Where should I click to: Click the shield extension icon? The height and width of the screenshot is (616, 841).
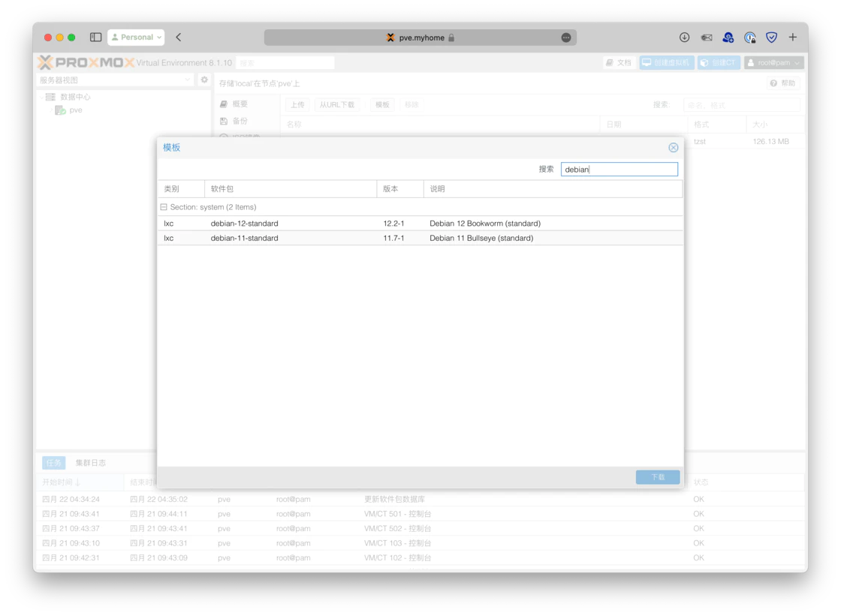pos(771,37)
